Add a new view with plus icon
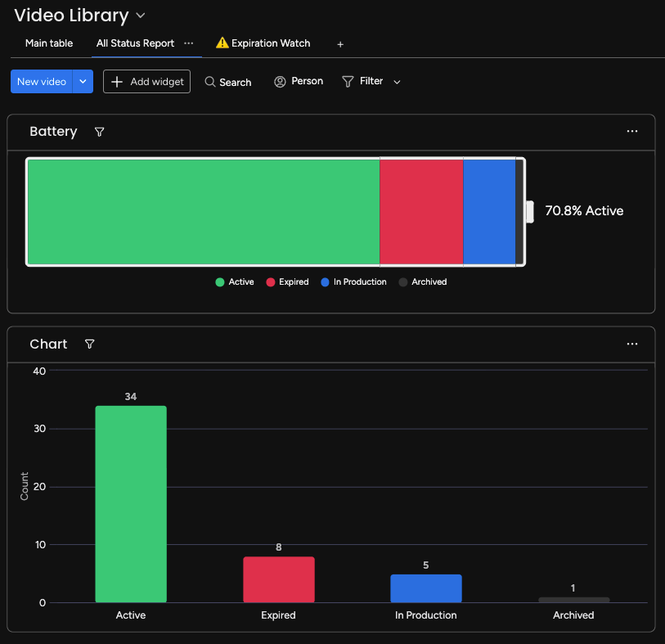This screenshot has height=644, width=665. (340, 44)
